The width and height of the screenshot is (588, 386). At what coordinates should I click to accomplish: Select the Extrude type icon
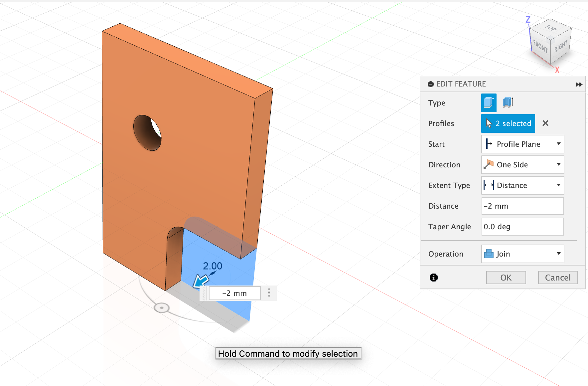489,102
